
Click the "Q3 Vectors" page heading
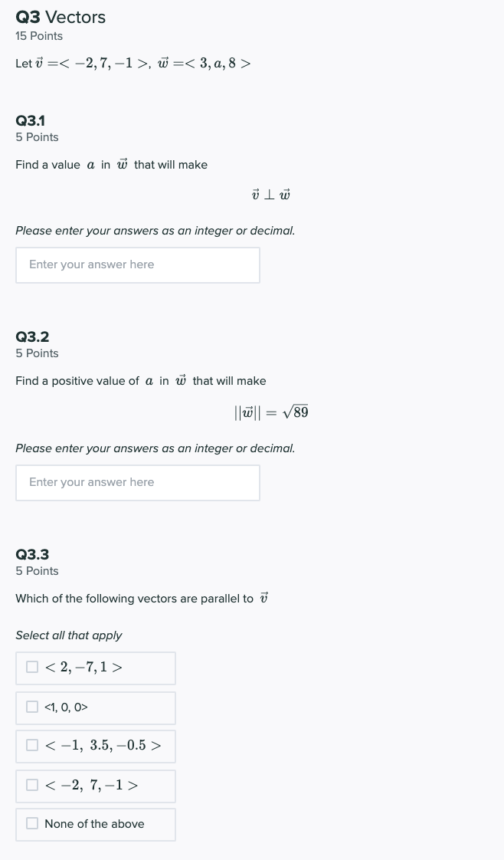pyautogui.click(x=61, y=17)
